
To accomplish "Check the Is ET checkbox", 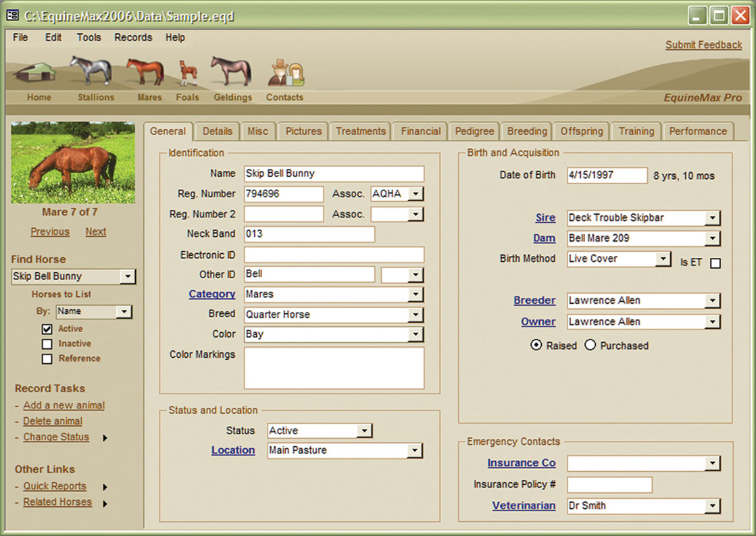I will click(x=716, y=263).
